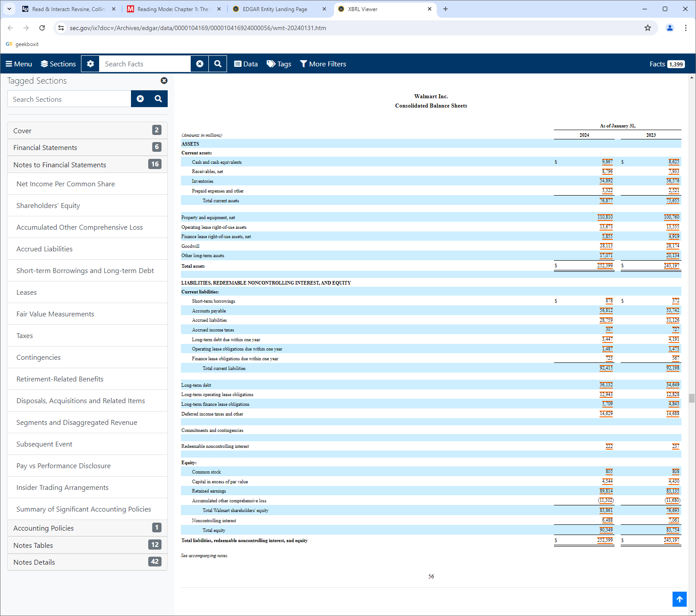Reload the current page
Image resolution: width=696 pixels, height=616 pixels.
[x=42, y=28]
